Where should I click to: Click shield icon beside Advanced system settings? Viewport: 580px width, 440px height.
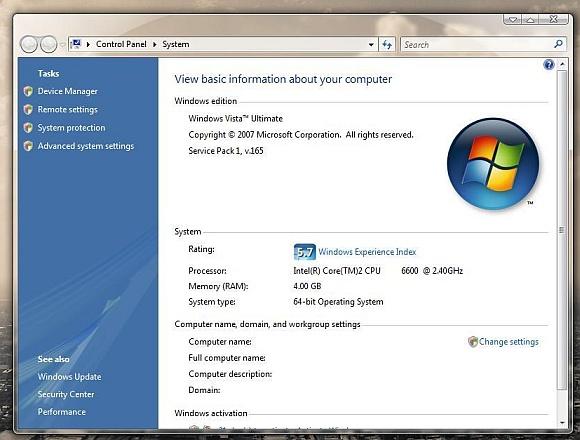(x=28, y=146)
